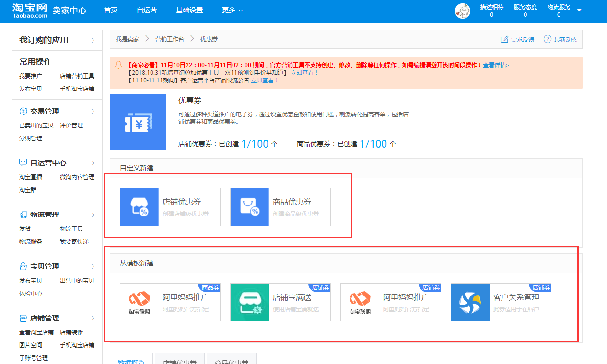This screenshot has height=364, width=607.
Task: Open the user avatar picture
Action: [x=462, y=11]
